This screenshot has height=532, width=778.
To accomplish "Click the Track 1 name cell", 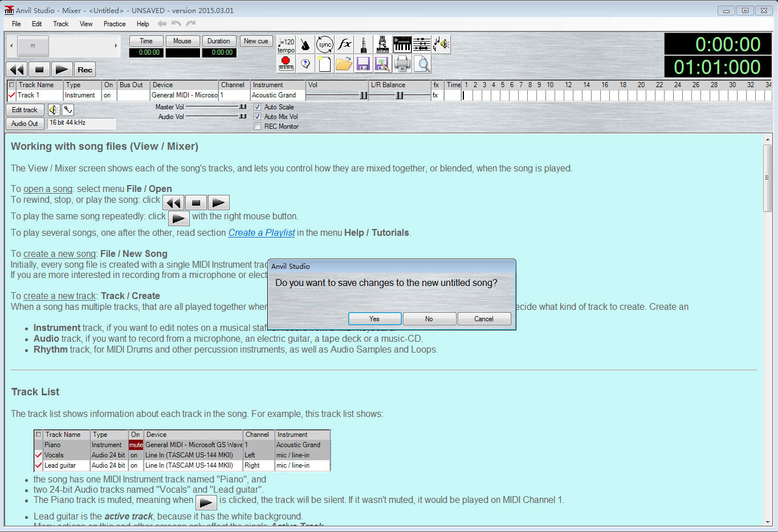I will (x=39, y=95).
